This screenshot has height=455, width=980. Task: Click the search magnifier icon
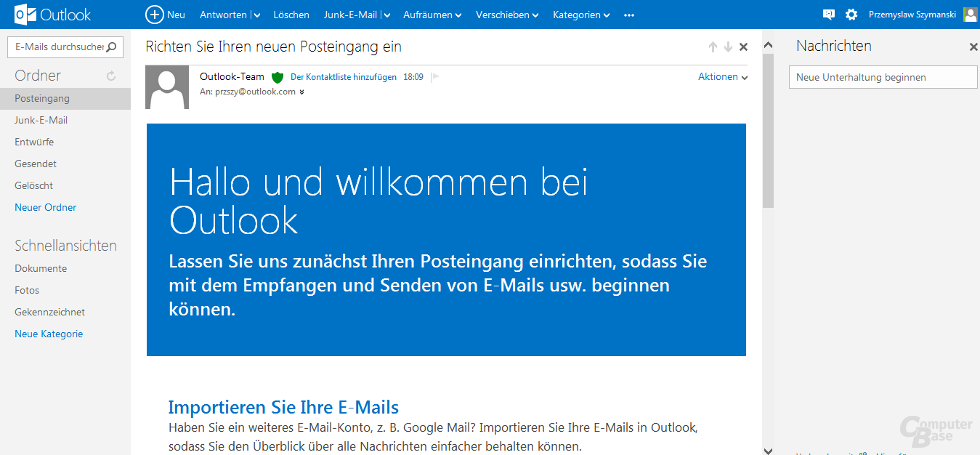pos(111,47)
